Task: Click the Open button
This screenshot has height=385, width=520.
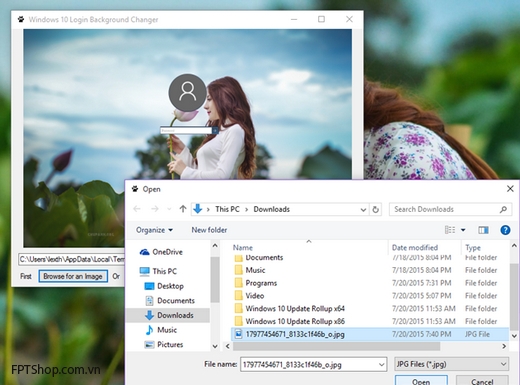Action: click(x=421, y=381)
